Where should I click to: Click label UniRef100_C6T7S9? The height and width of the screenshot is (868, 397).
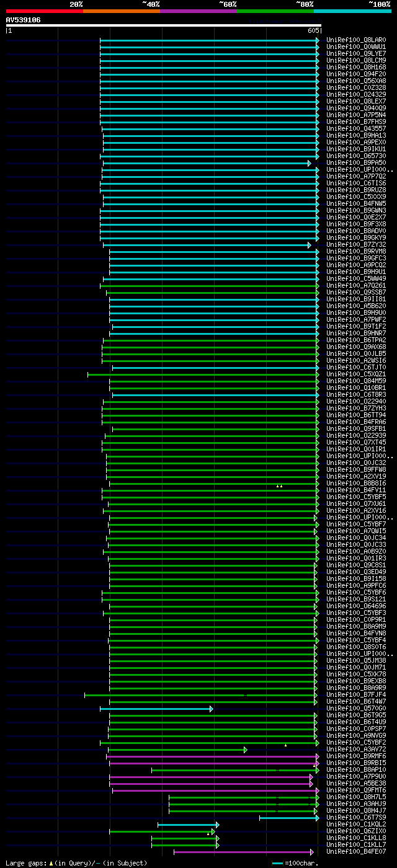coord(356,818)
